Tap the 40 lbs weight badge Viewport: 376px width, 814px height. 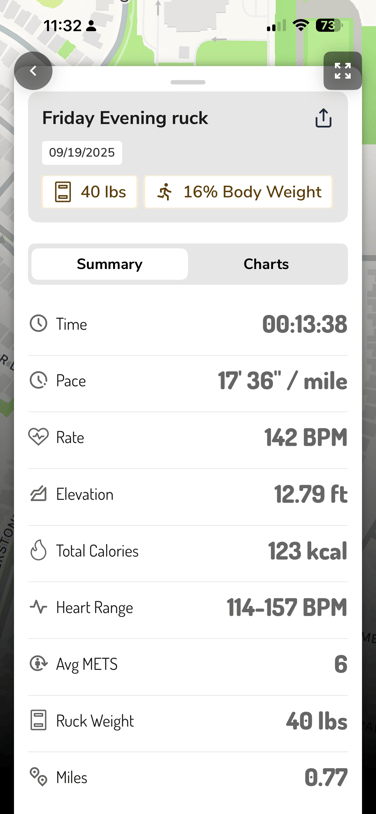89,192
